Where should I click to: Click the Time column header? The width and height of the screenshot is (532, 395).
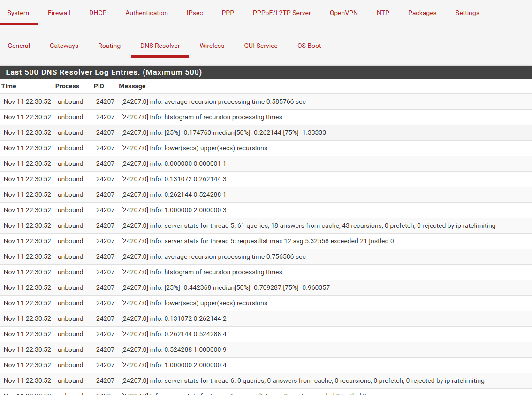[9, 86]
